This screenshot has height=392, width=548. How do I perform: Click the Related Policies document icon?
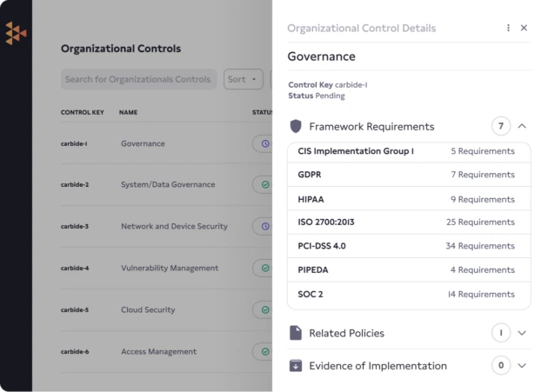point(296,333)
